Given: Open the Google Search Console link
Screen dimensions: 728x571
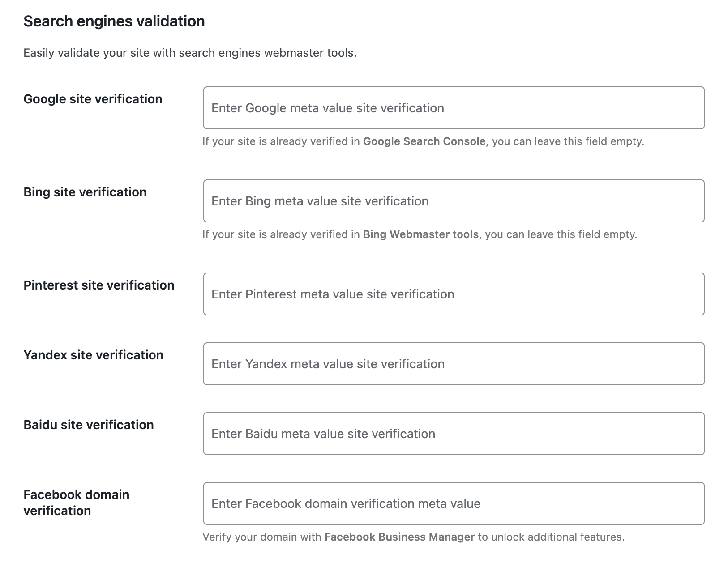Looking at the screenshot, I should coord(424,141).
